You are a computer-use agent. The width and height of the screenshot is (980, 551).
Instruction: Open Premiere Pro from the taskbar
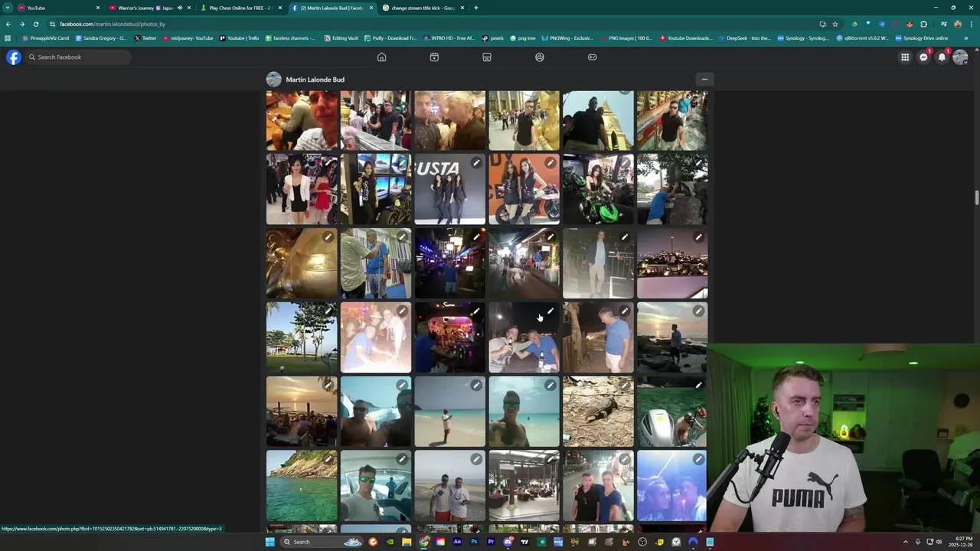point(491,542)
